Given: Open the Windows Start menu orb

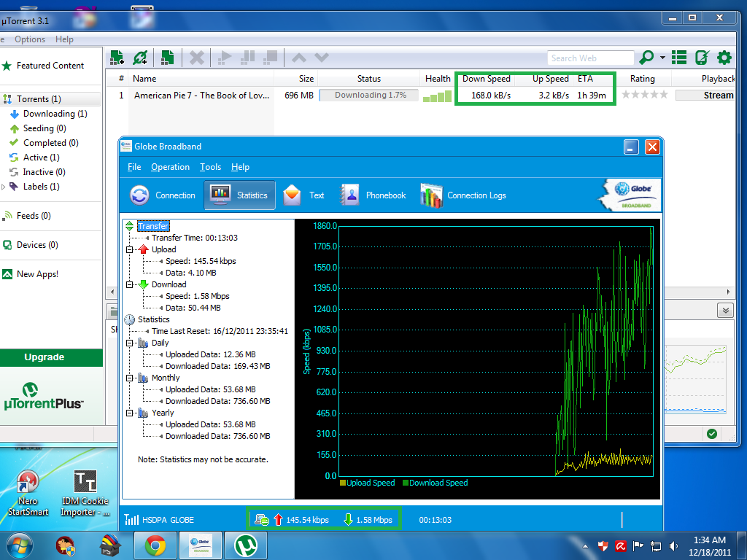Looking at the screenshot, I should pyautogui.click(x=20, y=545).
